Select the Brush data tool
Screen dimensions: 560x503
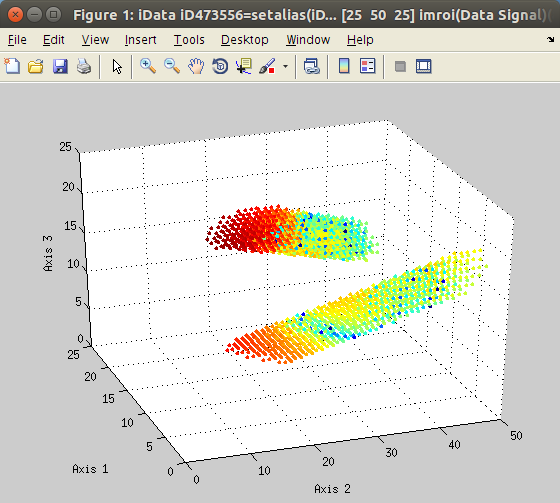coord(267,66)
